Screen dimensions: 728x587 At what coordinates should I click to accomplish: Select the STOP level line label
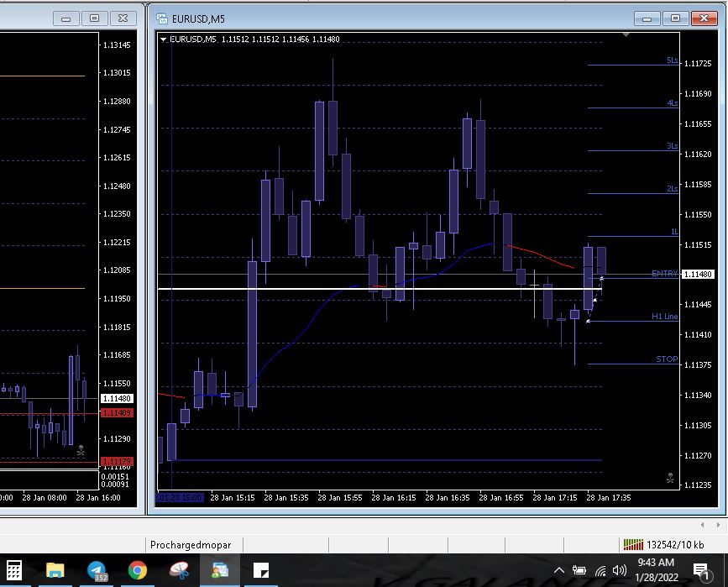coord(666,359)
